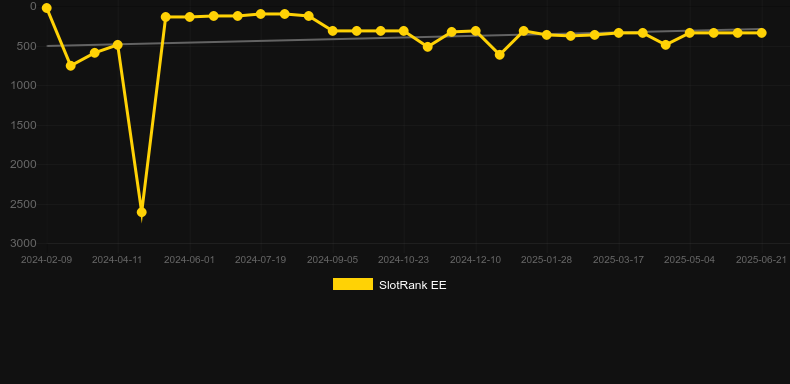Select the data point above 2024-04-11
This screenshot has width=790, height=384.
[x=118, y=45]
